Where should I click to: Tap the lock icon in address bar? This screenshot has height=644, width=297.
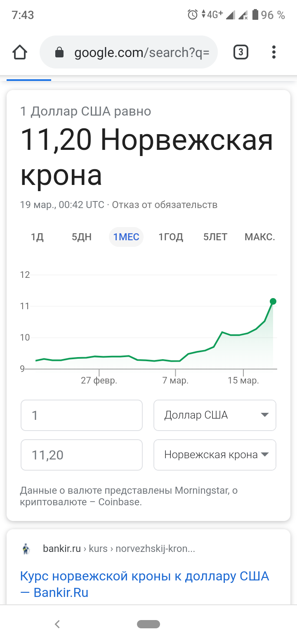click(x=59, y=52)
